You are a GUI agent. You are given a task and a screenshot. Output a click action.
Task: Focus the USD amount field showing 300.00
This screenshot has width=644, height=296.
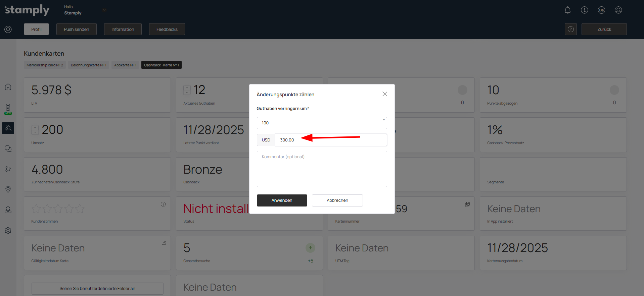330,140
